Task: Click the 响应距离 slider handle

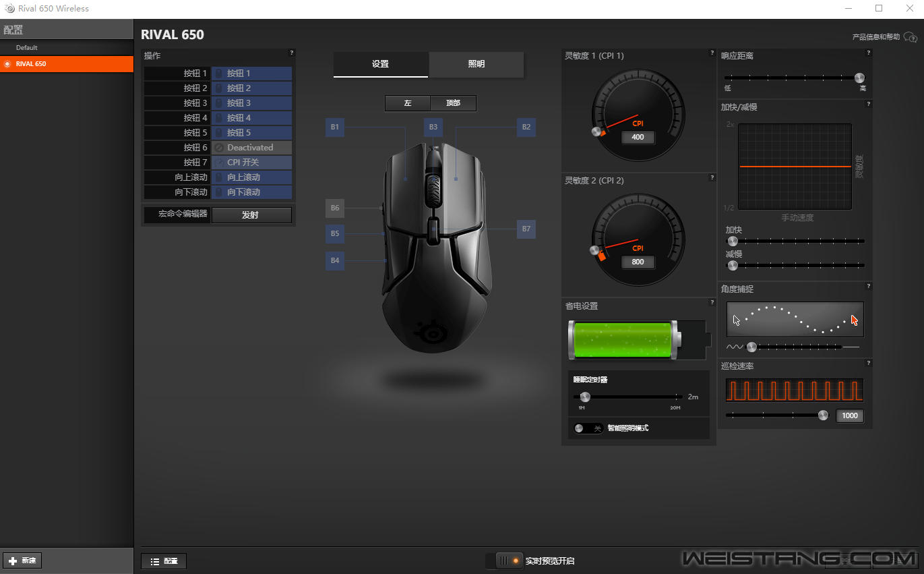Action: [x=859, y=78]
